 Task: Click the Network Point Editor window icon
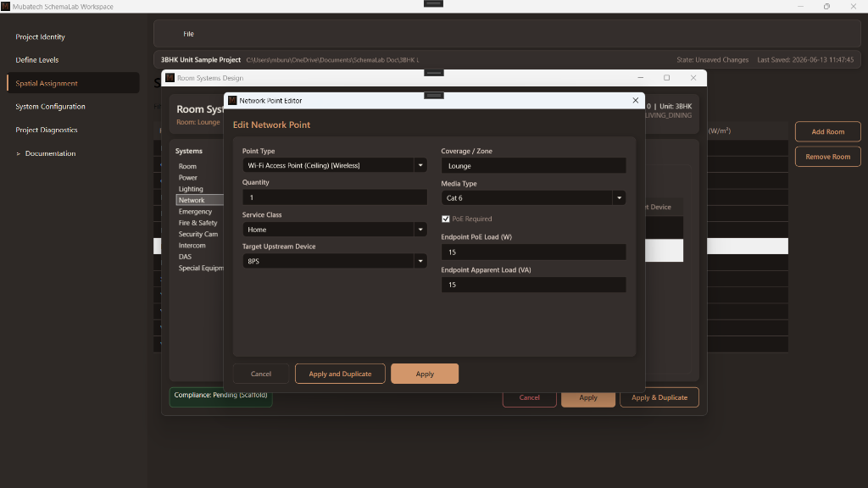(232, 100)
